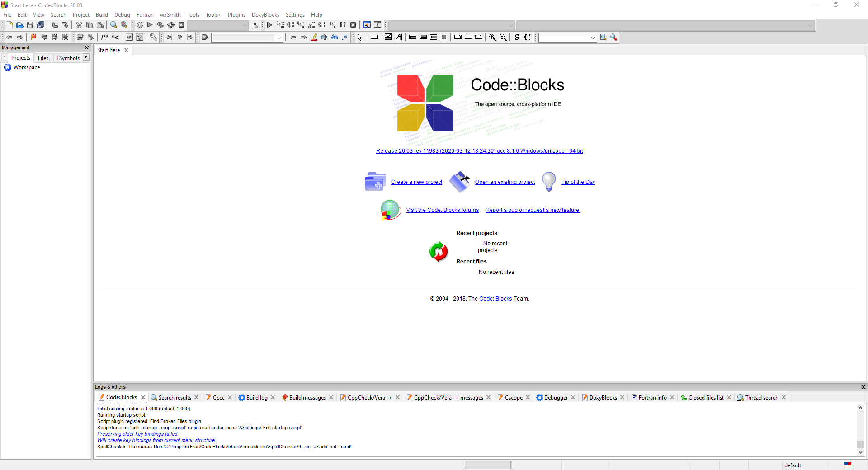Toggle bookmark with the red flag icon

tap(33, 37)
